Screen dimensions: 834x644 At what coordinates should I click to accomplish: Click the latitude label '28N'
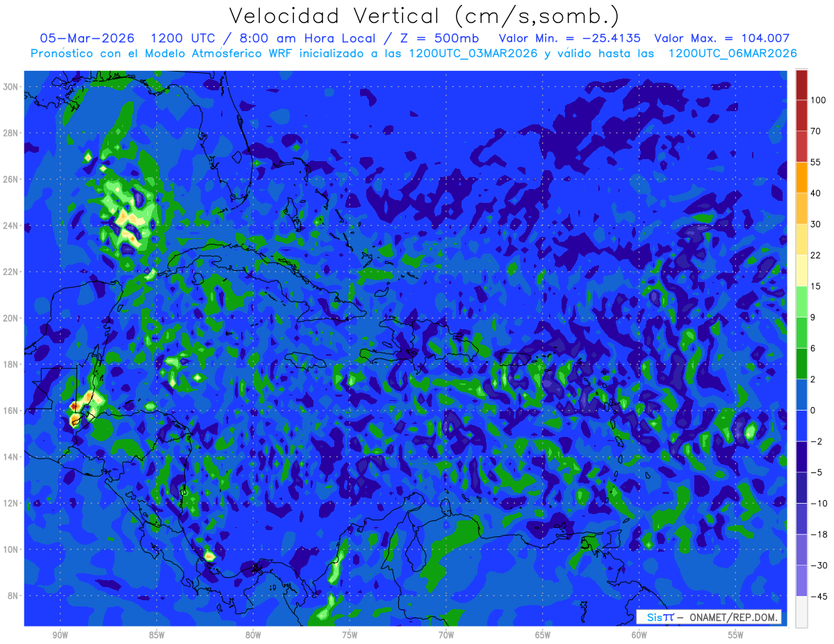coord(12,133)
